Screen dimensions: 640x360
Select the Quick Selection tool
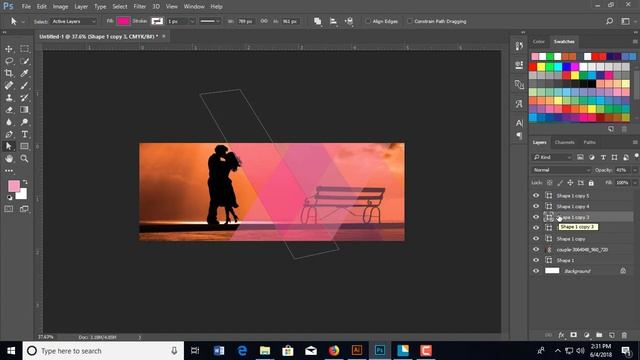(x=24, y=61)
